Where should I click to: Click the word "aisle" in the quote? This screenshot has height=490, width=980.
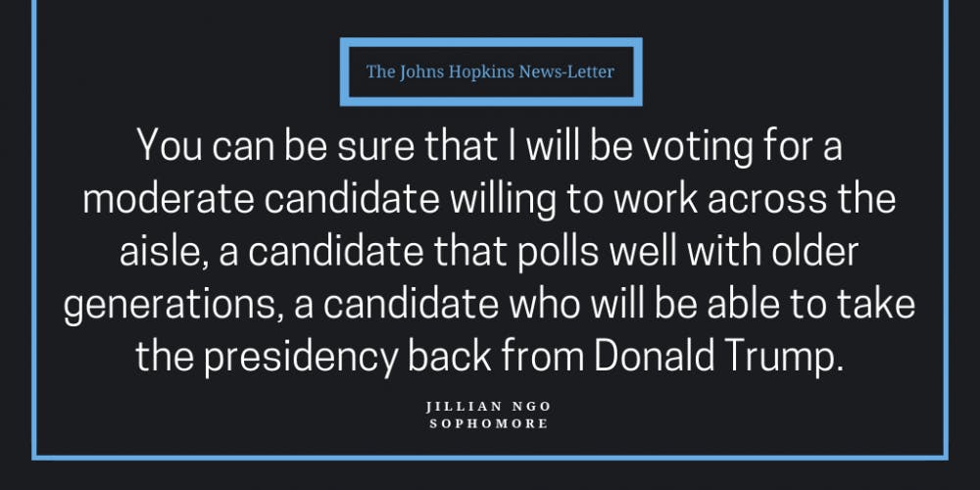click(x=160, y=252)
